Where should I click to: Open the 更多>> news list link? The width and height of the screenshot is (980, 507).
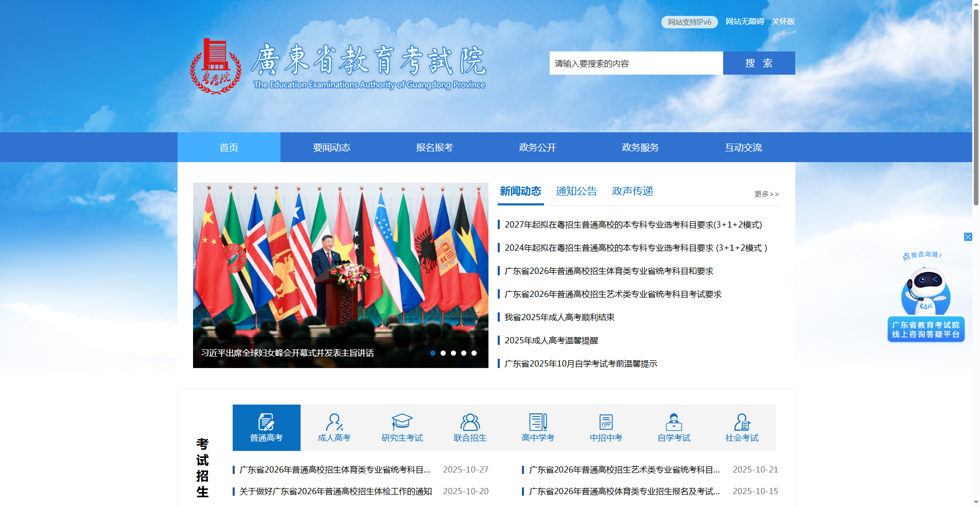coord(766,194)
